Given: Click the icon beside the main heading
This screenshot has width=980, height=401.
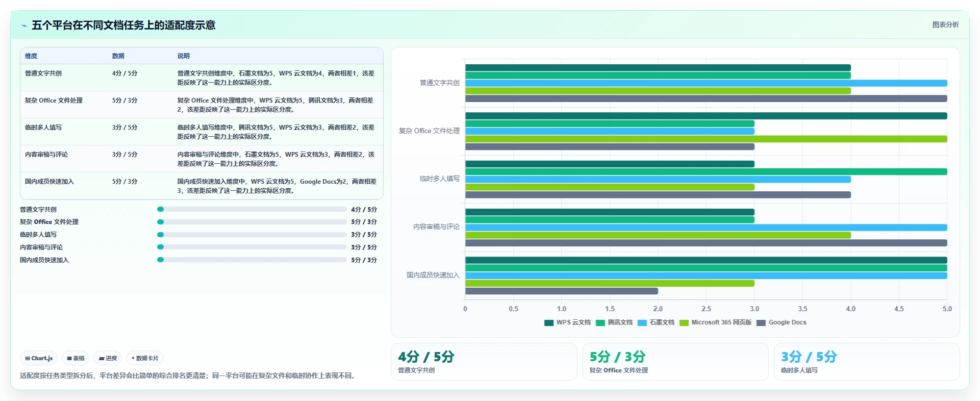Looking at the screenshot, I should (x=24, y=26).
